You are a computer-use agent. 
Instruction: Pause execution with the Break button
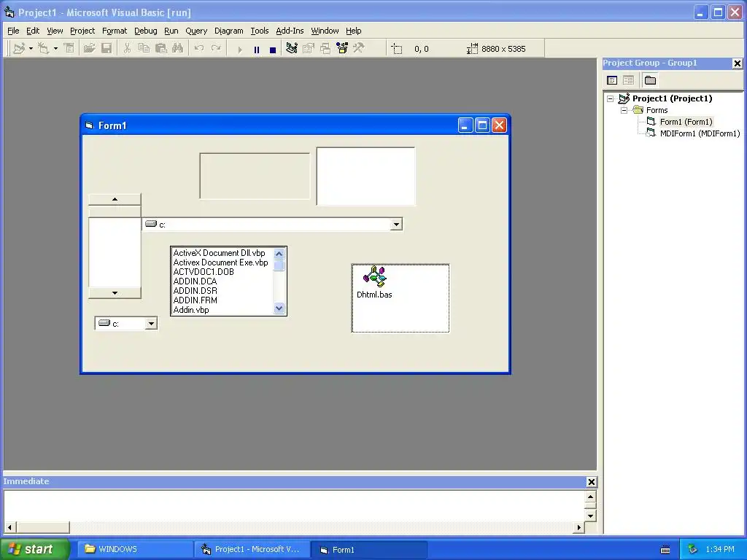pyautogui.click(x=256, y=50)
